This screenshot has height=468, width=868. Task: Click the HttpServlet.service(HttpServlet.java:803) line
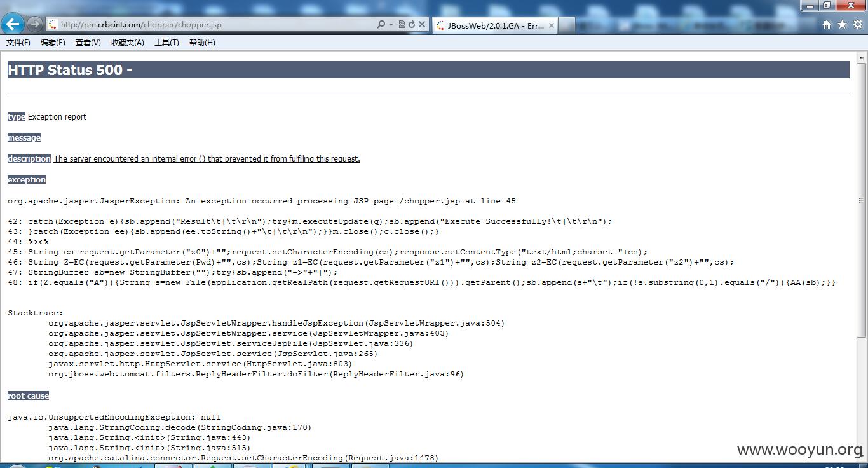pyautogui.click(x=200, y=364)
